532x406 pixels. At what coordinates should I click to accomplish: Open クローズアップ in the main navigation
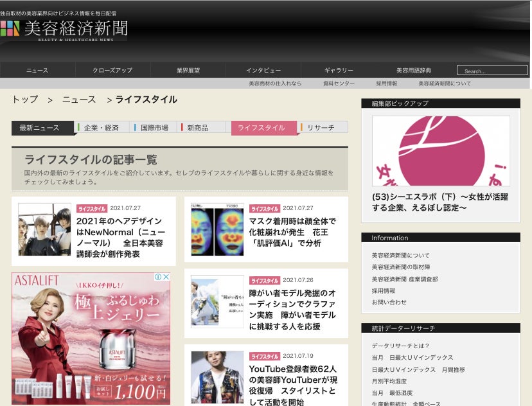tap(112, 70)
